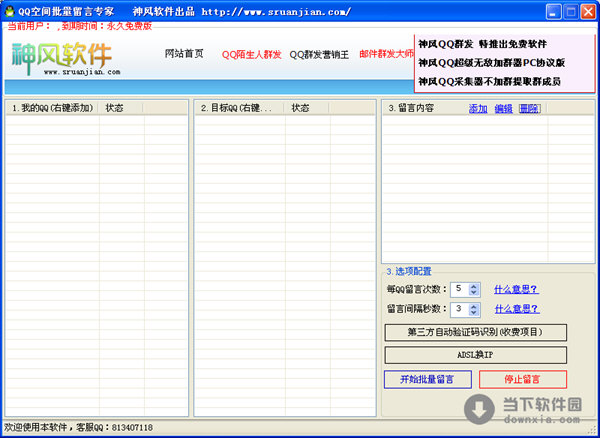Open the QQ陌生人群发 link
This screenshot has height=438, width=600.
(x=252, y=55)
